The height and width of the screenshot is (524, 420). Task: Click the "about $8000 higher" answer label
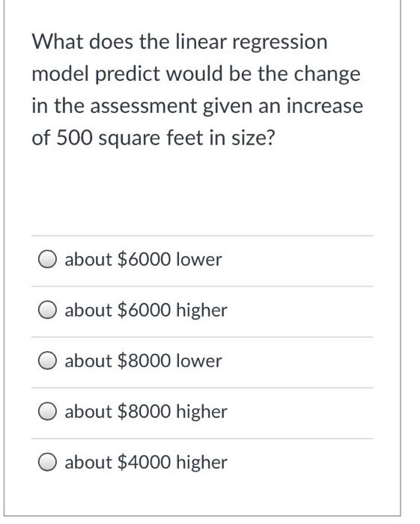146,412
